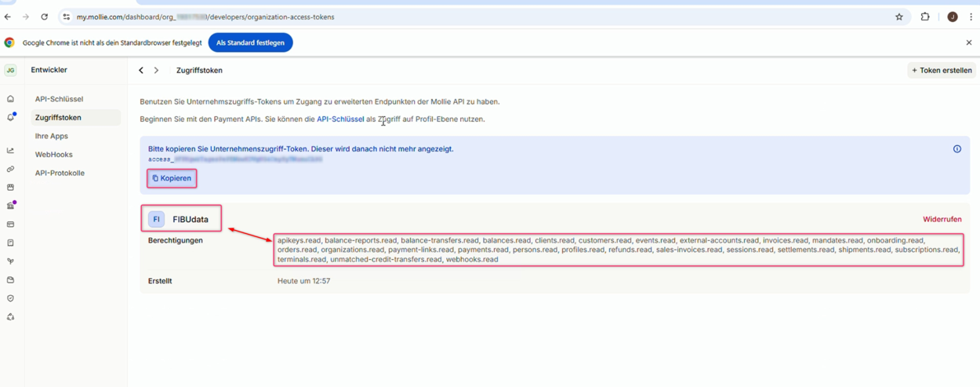Screen dimensions: 980x387
Task: Go back using the chevron beside Zugriffstoken
Action: (141, 71)
